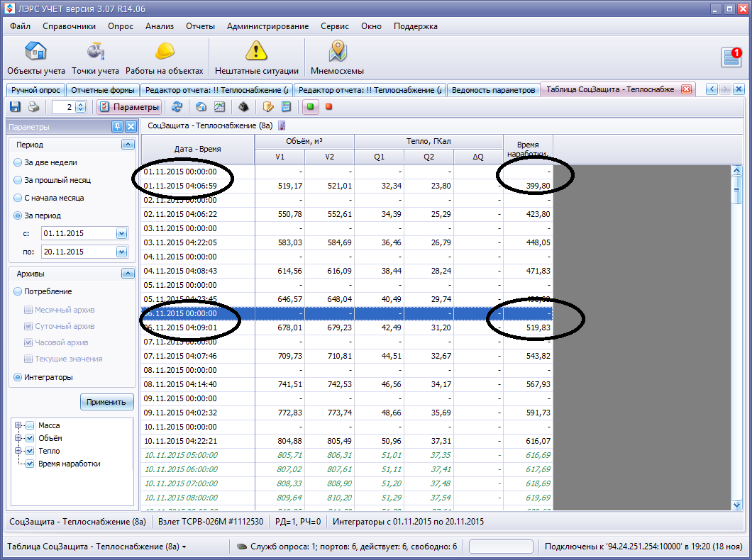Screen dimensions: 752x560
Task: Print the table with printer icon
Action: coord(33,107)
